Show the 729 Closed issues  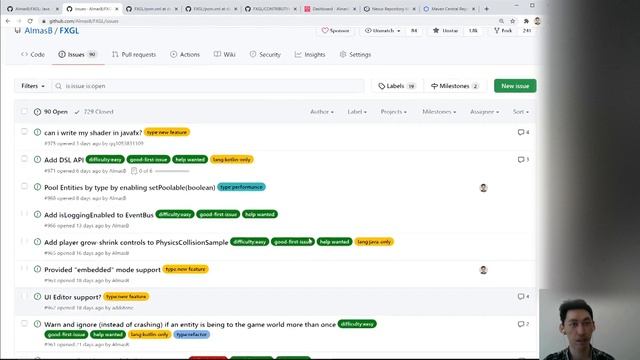point(94,112)
